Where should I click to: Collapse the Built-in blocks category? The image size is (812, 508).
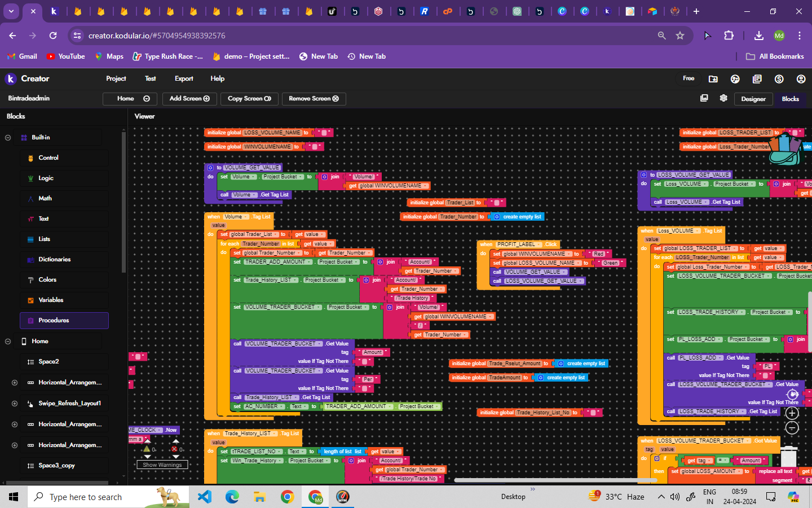click(x=8, y=138)
